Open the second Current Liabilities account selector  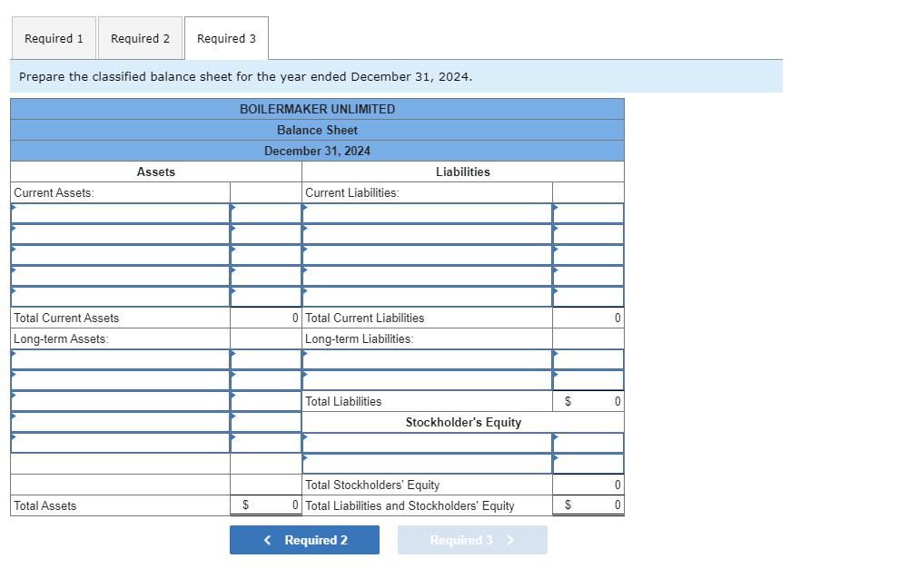coord(427,233)
